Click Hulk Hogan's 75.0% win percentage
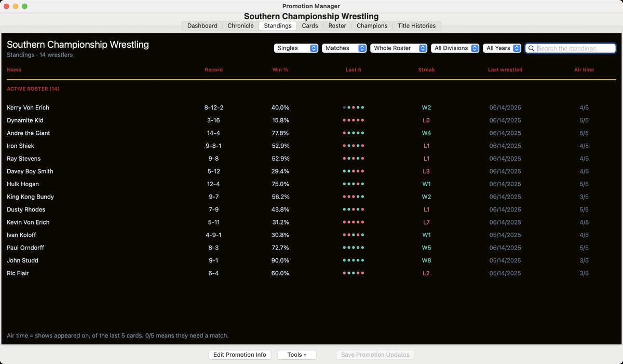The height and width of the screenshot is (364, 623). pyautogui.click(x=280, y=184)
